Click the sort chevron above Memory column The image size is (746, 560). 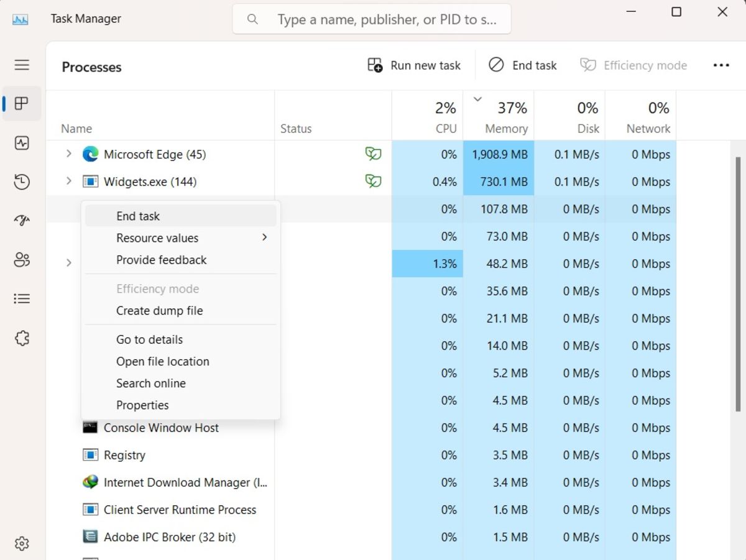[477, 99]
